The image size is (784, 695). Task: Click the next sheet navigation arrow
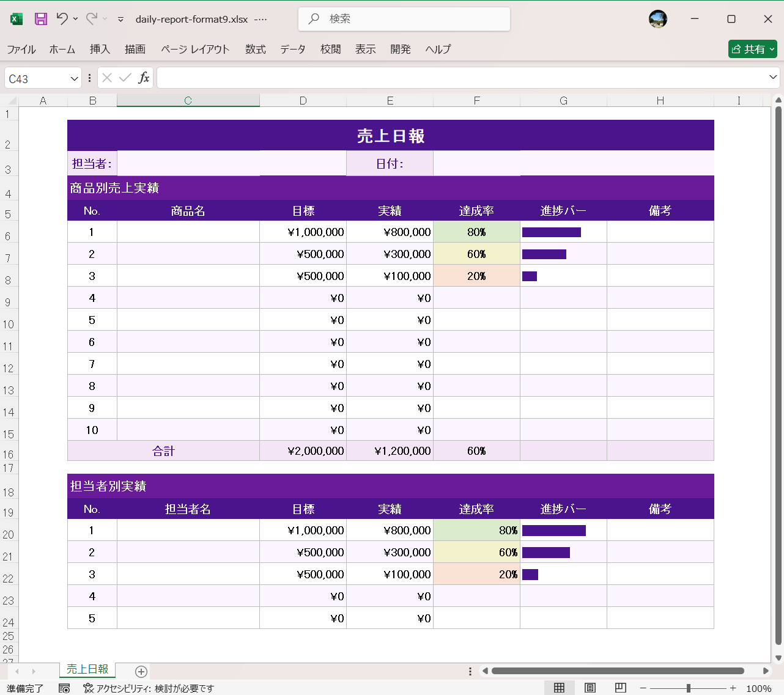coord(34,671)
